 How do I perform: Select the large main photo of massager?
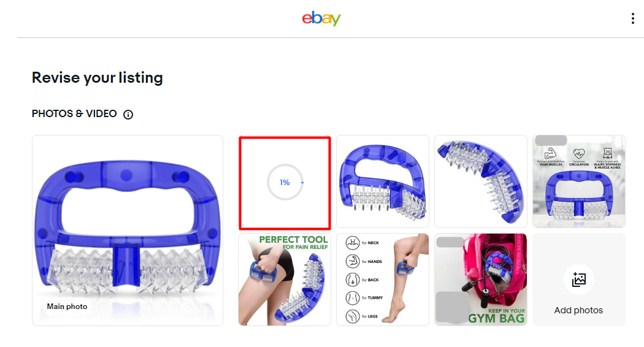click(128, 231)
